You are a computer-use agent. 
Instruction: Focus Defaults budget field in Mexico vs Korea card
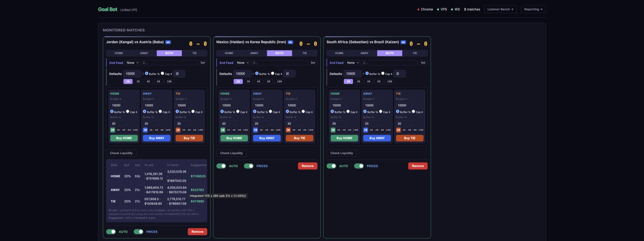[242, 74]
